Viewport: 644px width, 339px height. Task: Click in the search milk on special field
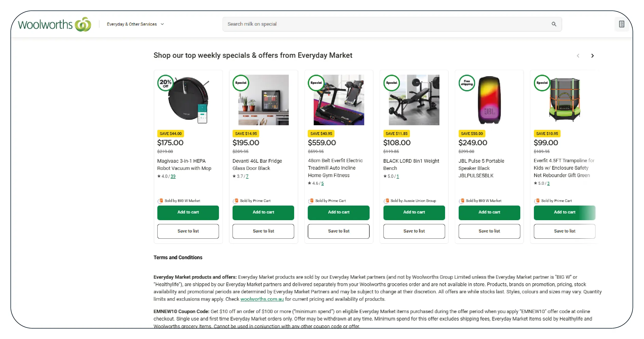point(385,24)
